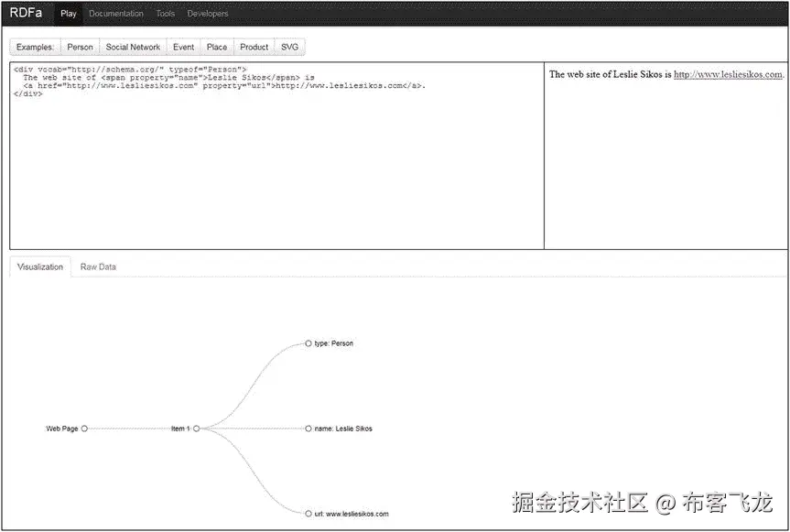Select the "type: Person" graph node
The width and height of the screenshot is (790, 532).
point(308,343)
